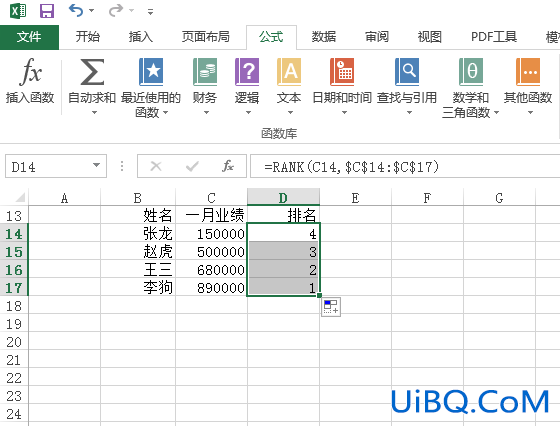Select column B header
Screen dimensions: 560x426
[x=138, y=198]
